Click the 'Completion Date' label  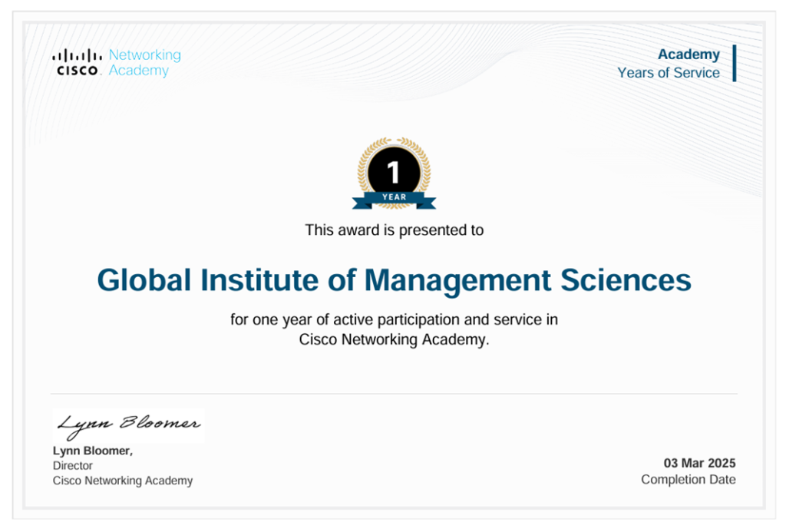point(689,479)
